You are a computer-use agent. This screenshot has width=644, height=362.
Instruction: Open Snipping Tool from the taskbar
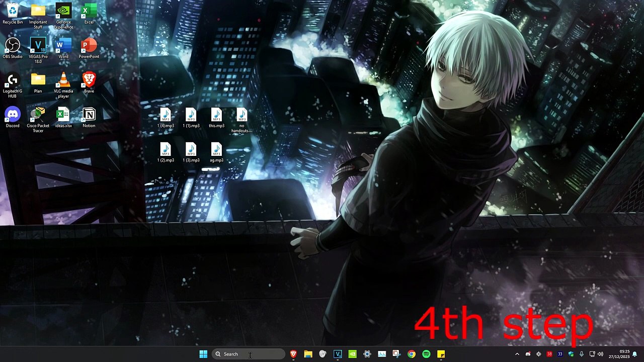396,354
